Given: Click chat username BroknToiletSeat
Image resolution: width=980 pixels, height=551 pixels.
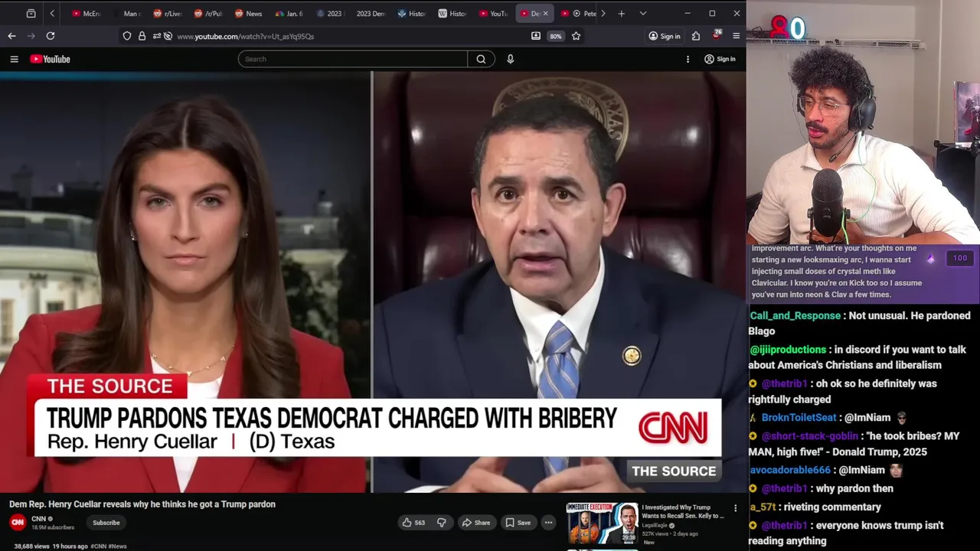Looking at the screenshot, I should click(799, 418).
